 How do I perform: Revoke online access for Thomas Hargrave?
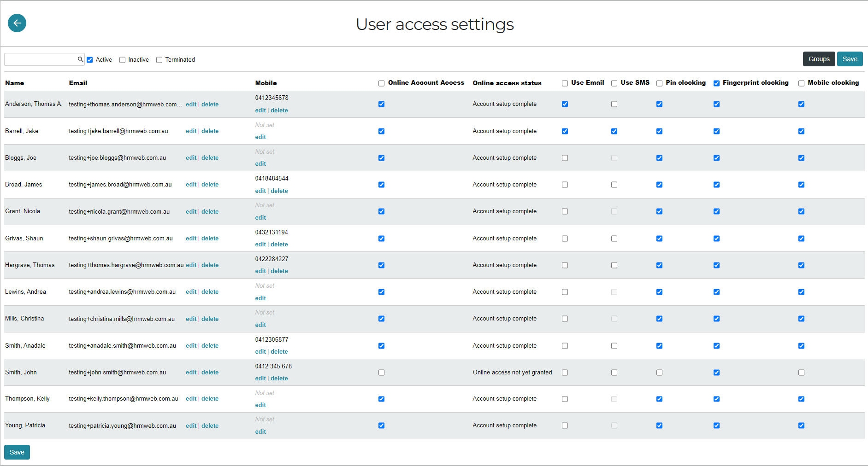[381, 265]
